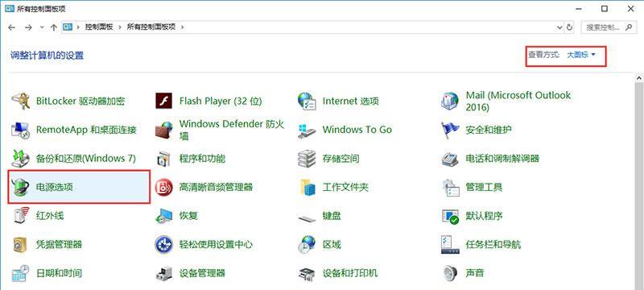Open the Internet 选项 text link
Screen dimensions: 644x290
(350, 101)
